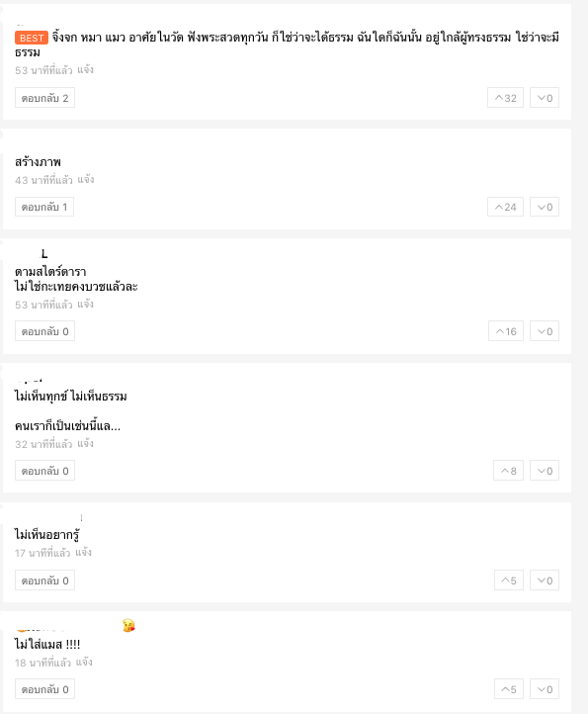This screenshot has height=714, width=588.
Task: Open ตอบกลับ 0 under ตามสไตร์ดารา comment
Action: [44, 331]
